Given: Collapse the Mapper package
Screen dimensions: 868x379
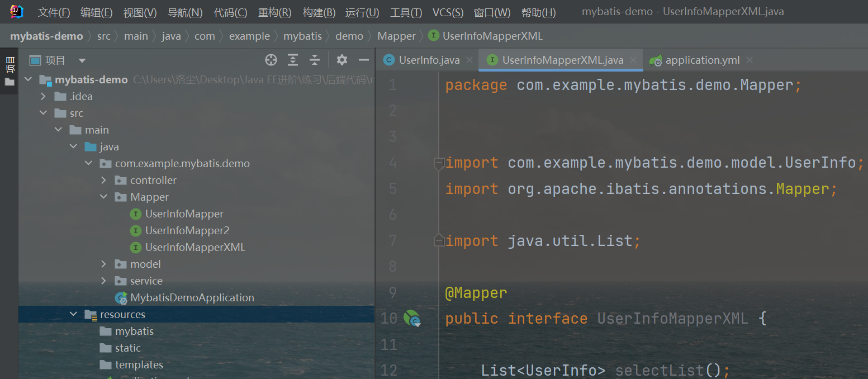Looking at the screenshot, I should click(x=103, y=197).
